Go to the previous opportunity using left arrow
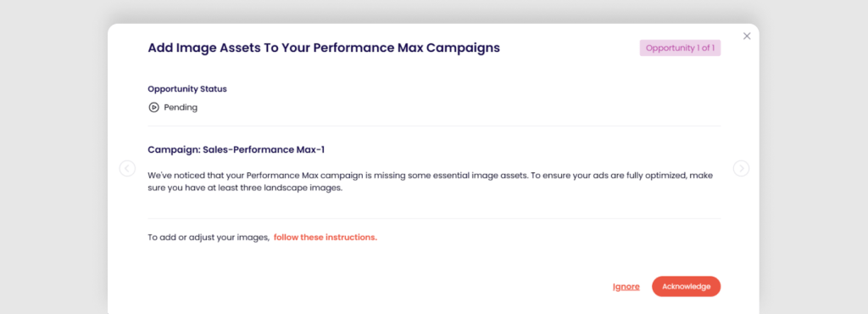 pos(127,168)
